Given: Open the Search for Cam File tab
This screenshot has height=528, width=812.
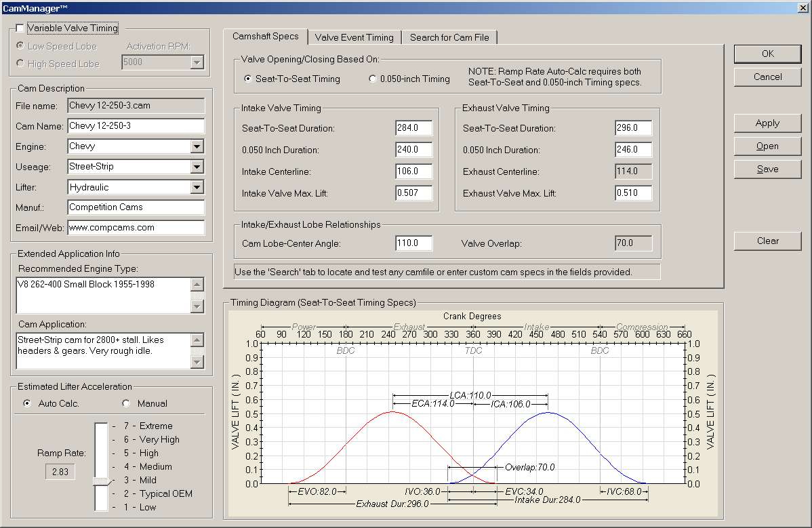Looking at the screenshot, I should (449, 38).
